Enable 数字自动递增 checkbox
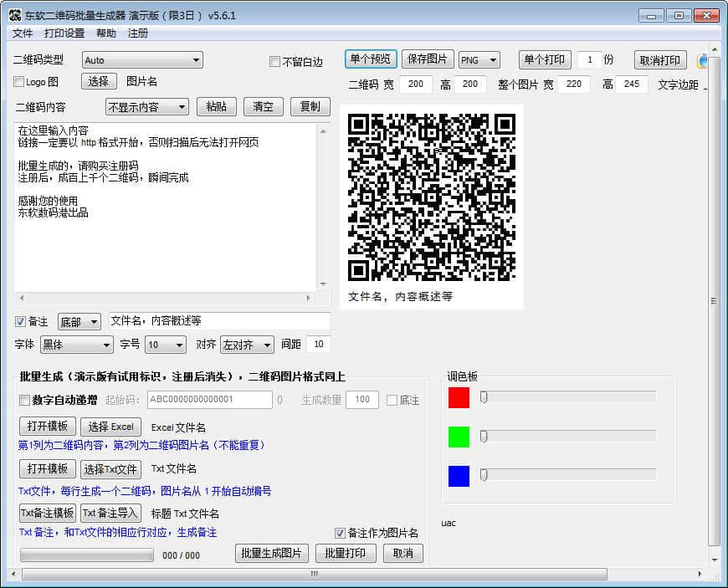 (24, 400)
